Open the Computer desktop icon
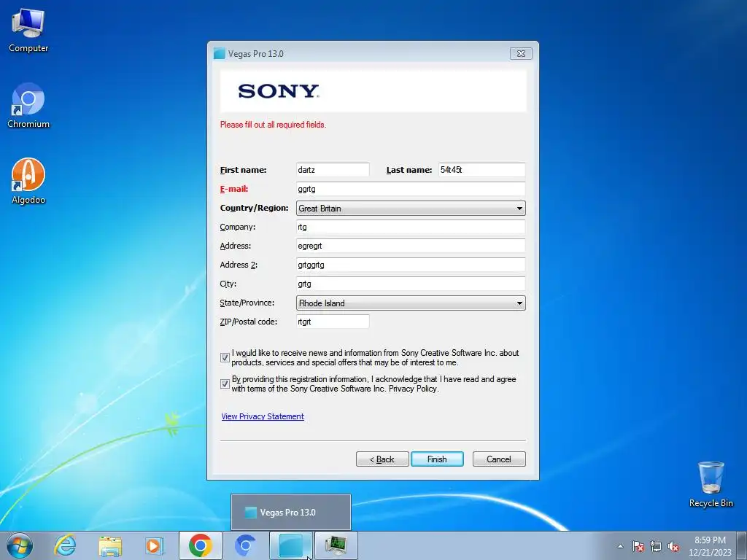747x560 pixels. [28, 30]
